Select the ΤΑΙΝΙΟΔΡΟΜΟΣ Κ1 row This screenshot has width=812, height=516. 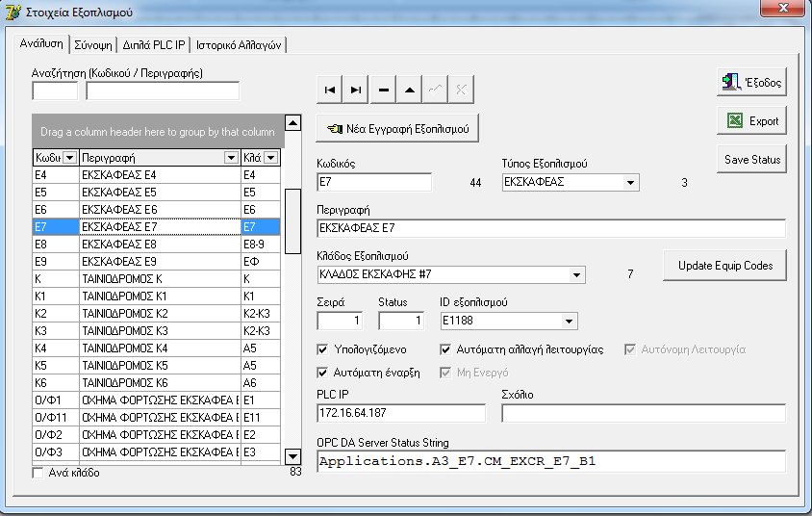click(157, 297)
